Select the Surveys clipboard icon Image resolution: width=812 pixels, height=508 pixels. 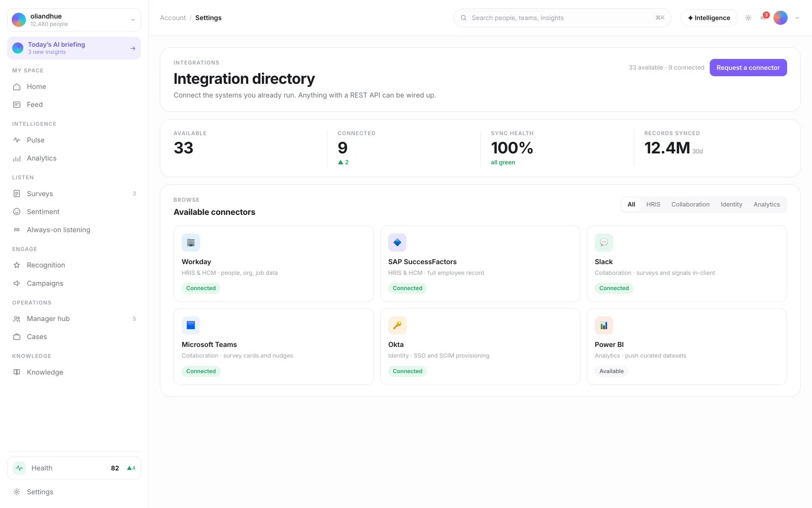click(x=17, y=194)
